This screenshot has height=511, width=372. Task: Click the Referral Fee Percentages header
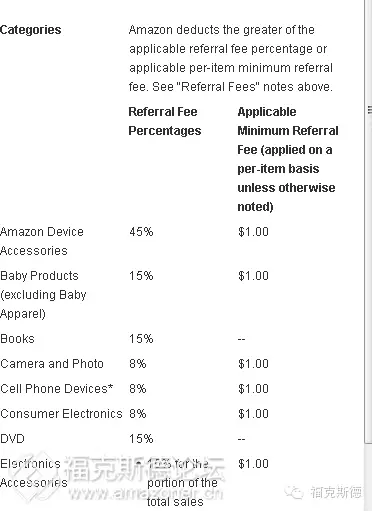165,121
